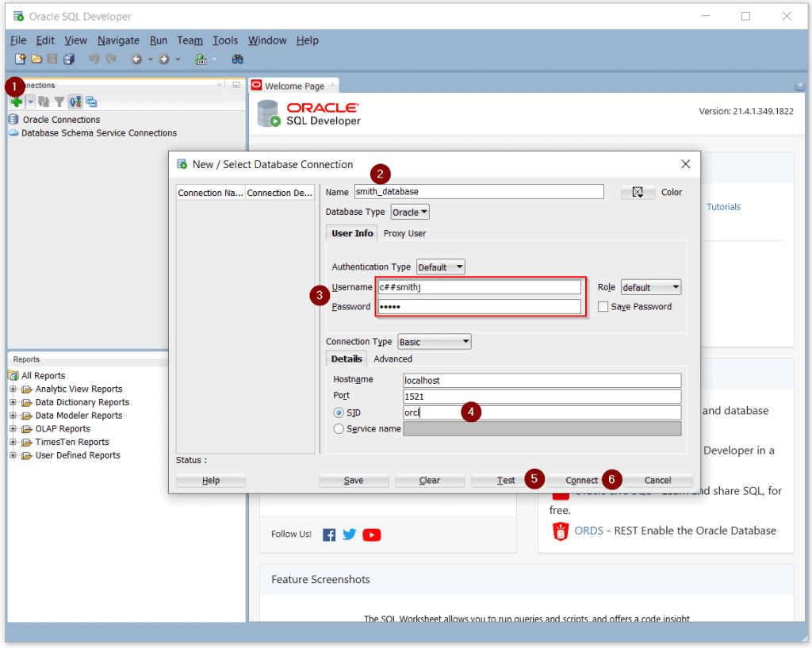
Task: Open the Tutorials link on Welcome Page
Action: point(723,207)
